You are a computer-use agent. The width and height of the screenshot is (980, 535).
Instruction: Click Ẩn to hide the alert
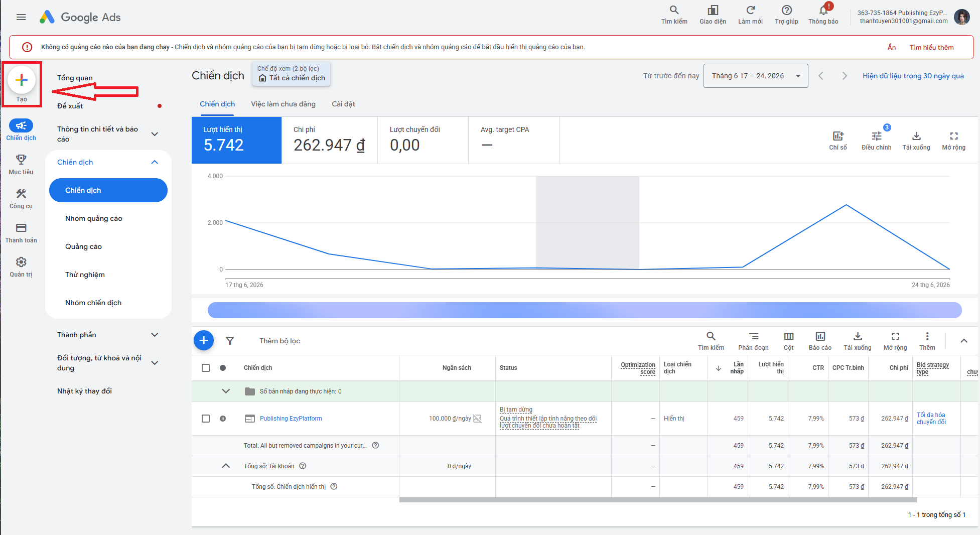click(x=892, y=47)
